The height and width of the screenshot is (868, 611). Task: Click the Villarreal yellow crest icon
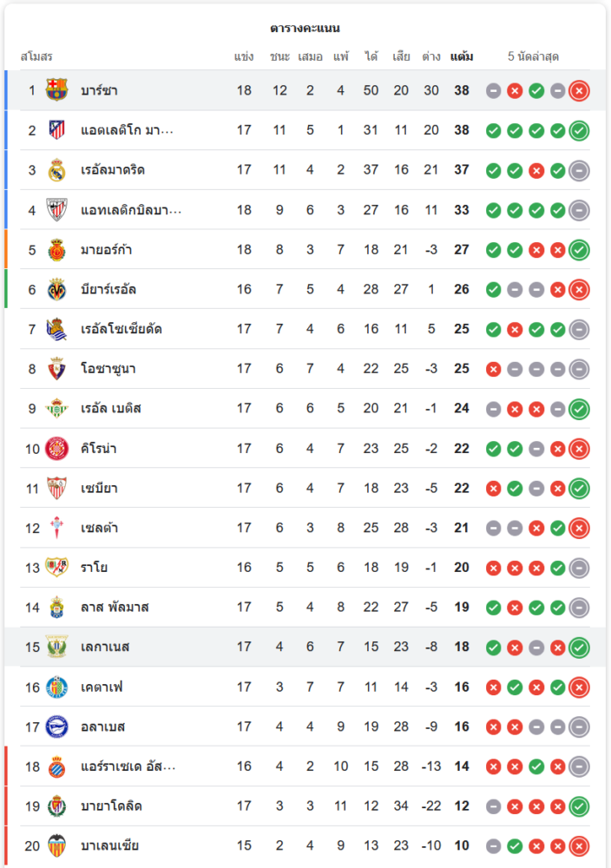[x=57, y=289]
